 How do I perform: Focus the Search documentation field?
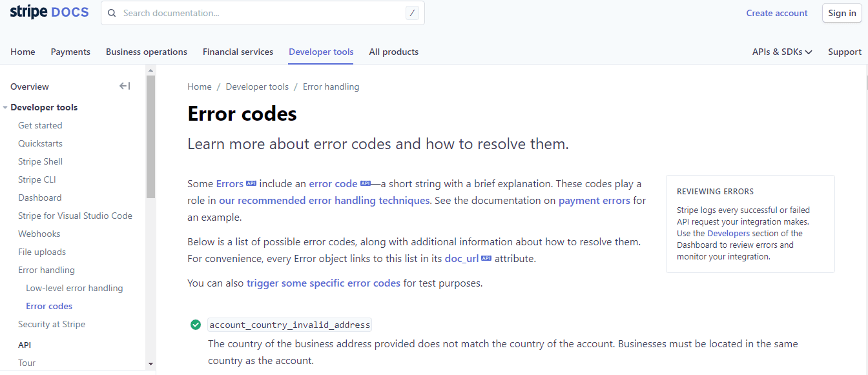click(x=258, y=13)
